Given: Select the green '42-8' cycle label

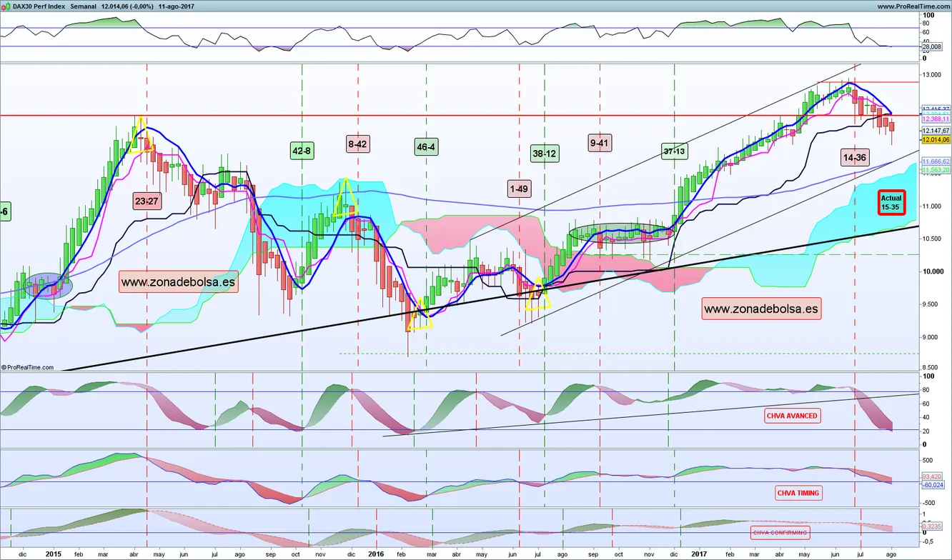Looking at the screenshot, I should (x=302, y=151).
